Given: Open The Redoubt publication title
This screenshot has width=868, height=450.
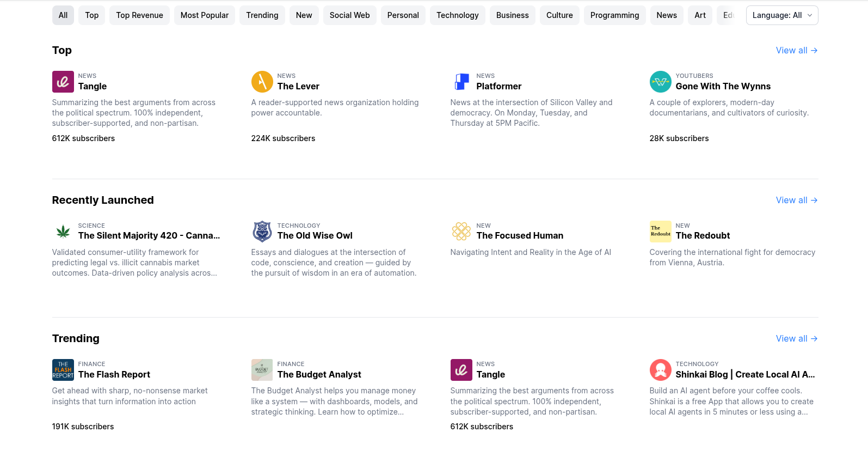Looking at the screenshot, I should point(703,235).
